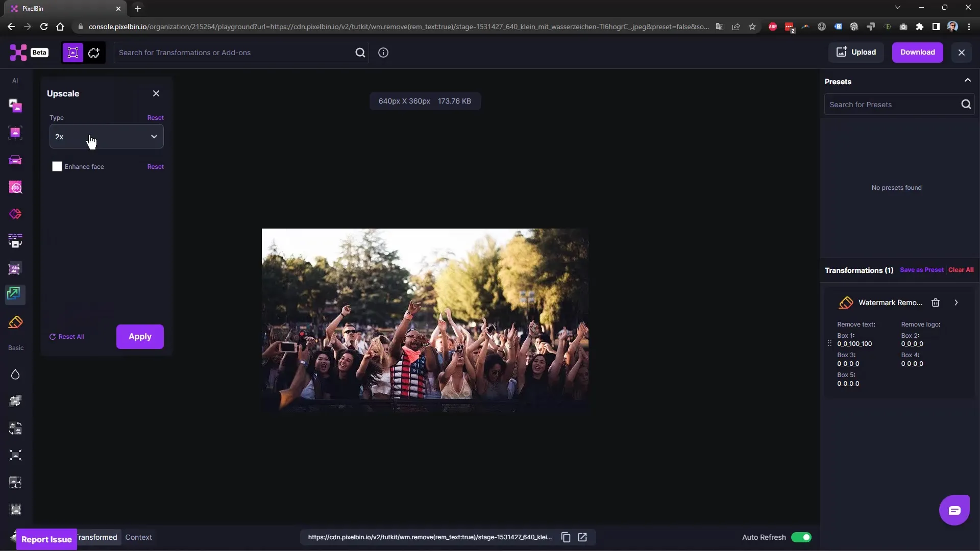Select the search transformations icon

coord(360,52)
